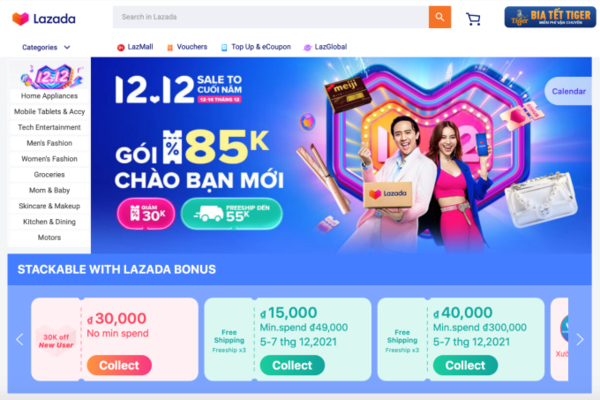600x400 pixels.
Task: Open the Calendar tab on the banner
Action: pyautogui.click(x=568, y=91)
